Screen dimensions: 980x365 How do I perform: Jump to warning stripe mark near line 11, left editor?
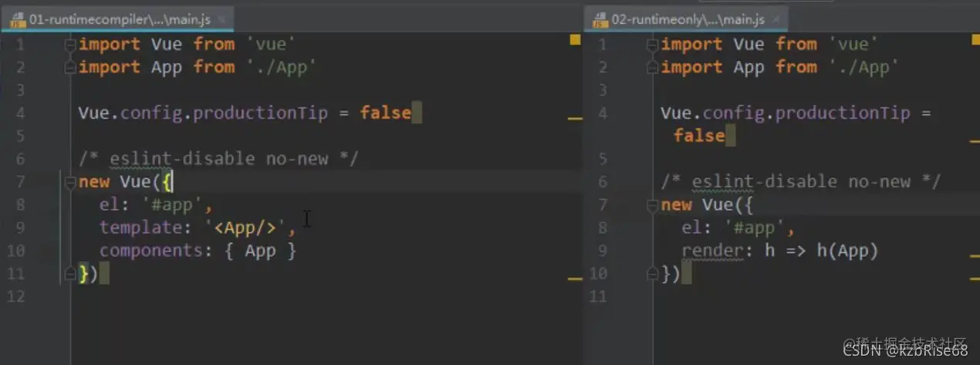(x=575, y=279)
